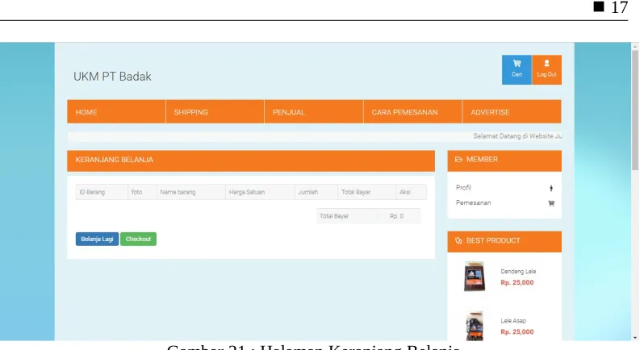This screenshot has width=644, height=350.
Task: Click the BEST PRODUCT tag icon
Action: click(458, 241)
